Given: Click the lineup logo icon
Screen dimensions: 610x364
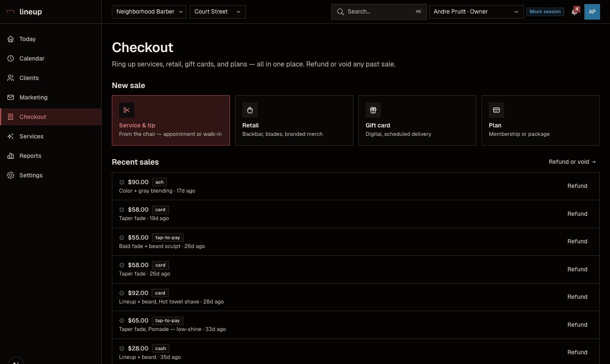Looking at the screenshot, I should coord(11,12).
